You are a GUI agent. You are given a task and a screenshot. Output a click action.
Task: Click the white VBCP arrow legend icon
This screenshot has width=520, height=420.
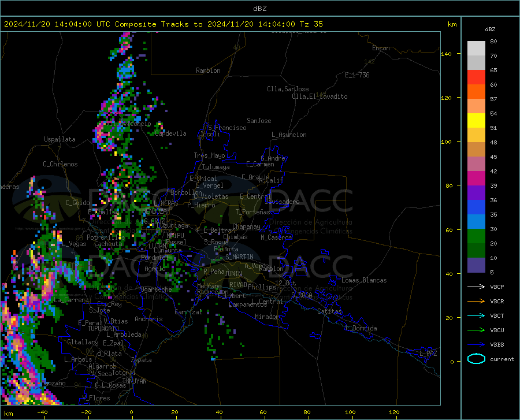(x=476, y=287)
